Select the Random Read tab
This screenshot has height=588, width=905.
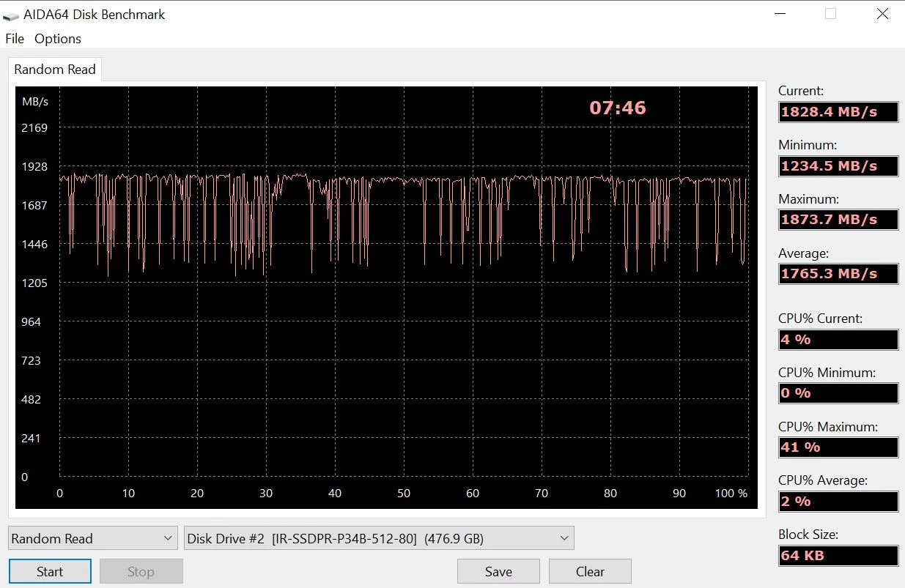click(55, 70)
